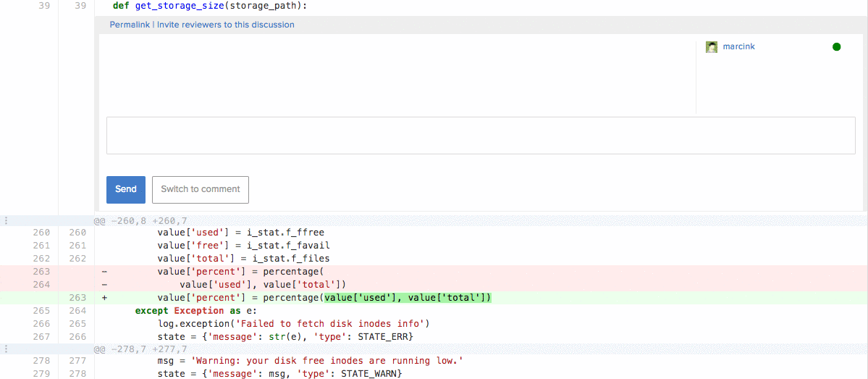
Task: Click Invite reviewers to this discussion
Action: pos(226,25)
